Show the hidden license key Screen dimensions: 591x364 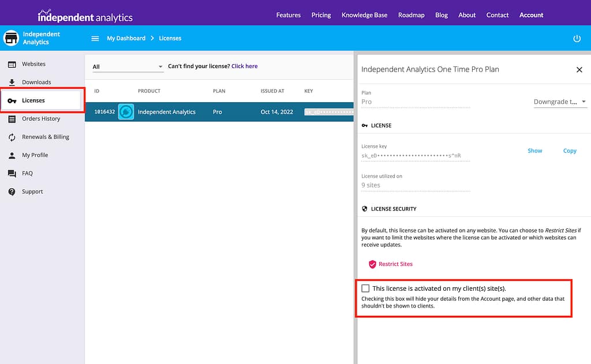pyautogui.click(x=534, y=151)
